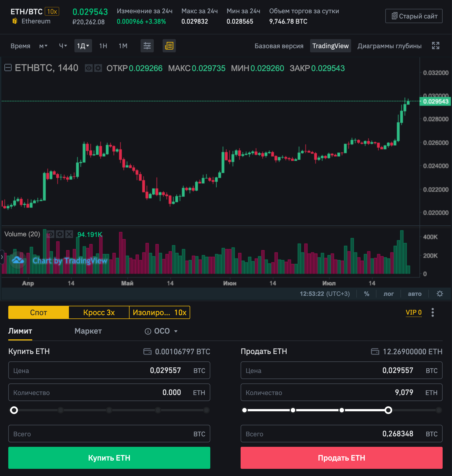The height and width of the screenshot is (476, 452).
Task: Open ETHBTC series settings gear
Action: pos(98,68)
